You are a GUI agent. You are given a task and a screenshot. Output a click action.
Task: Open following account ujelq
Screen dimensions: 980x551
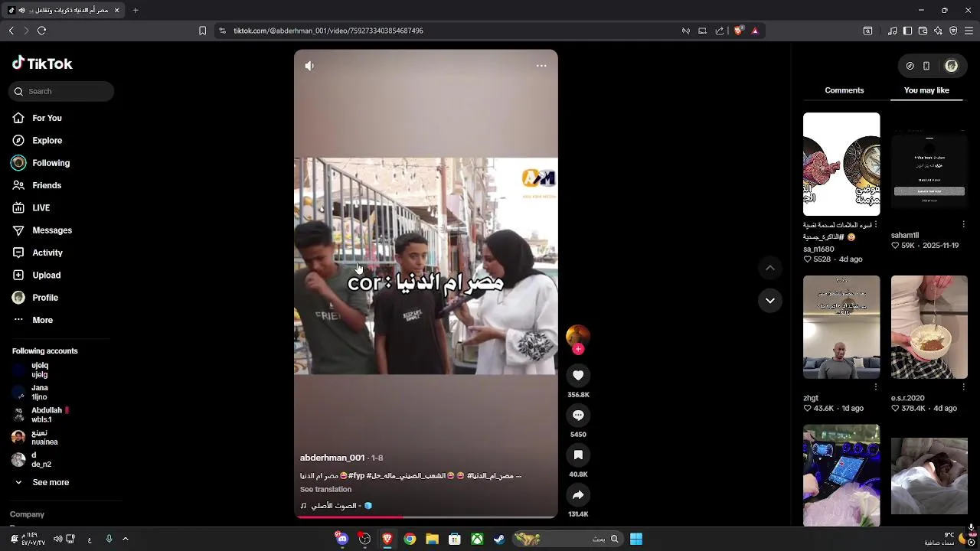(40, 370)
